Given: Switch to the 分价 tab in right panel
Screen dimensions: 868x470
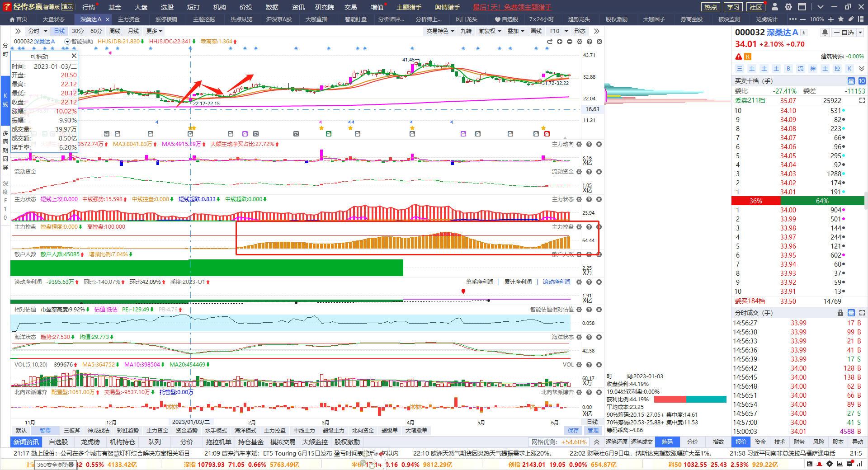Looking at the screenshot, I should click(693, 442).
